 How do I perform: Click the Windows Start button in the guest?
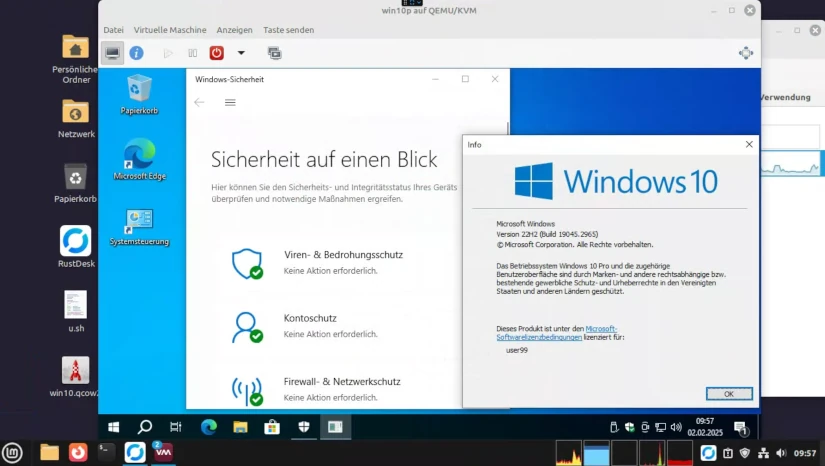(x=114, y=428)
